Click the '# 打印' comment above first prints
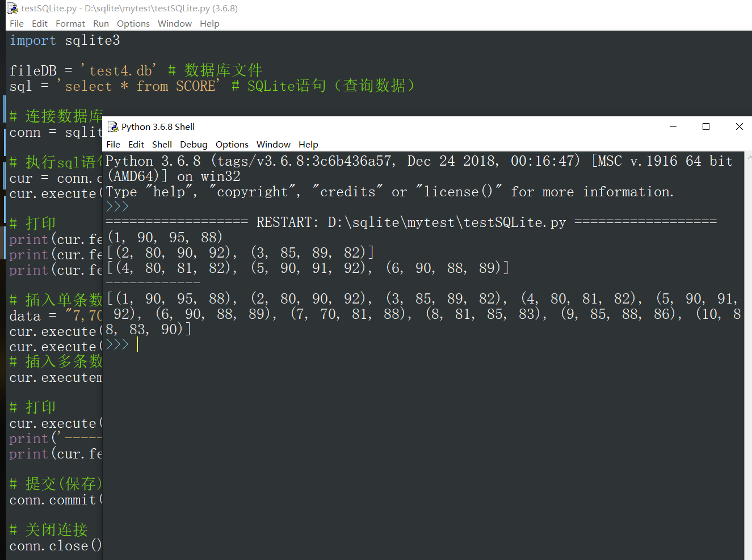The width and height of the screenshot is (752, 560). pos(32,223)
